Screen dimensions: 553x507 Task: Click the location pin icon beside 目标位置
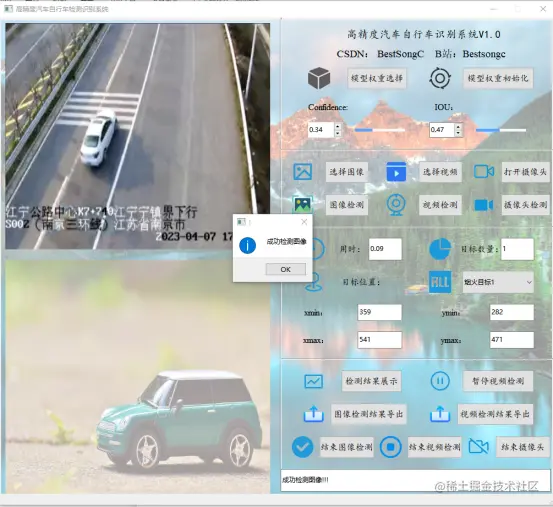[x=314, y=282]
